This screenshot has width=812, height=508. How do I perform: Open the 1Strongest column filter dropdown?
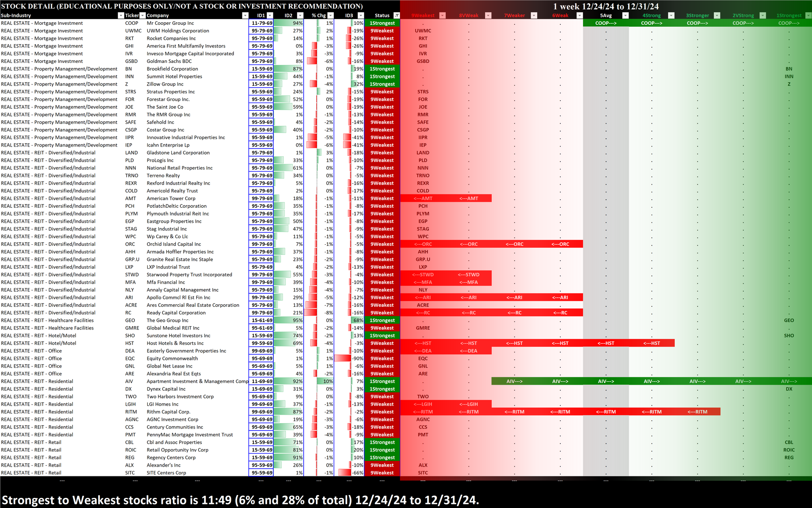point(808,15)
